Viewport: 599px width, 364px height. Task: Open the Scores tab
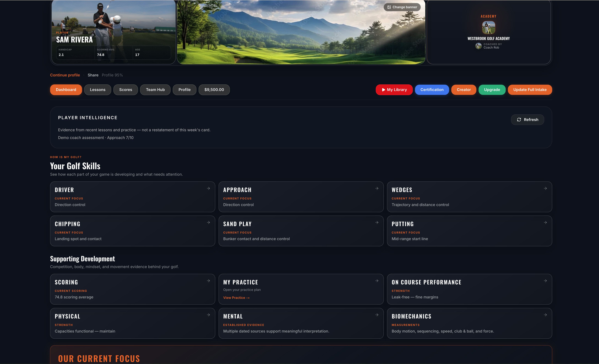coord(126,90)
